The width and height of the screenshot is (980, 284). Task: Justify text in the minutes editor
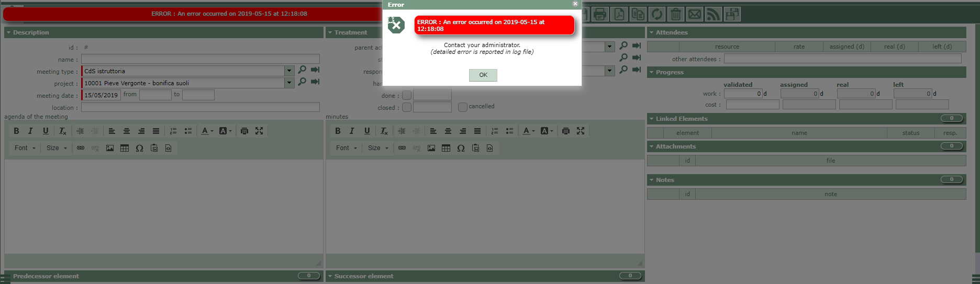477,131
